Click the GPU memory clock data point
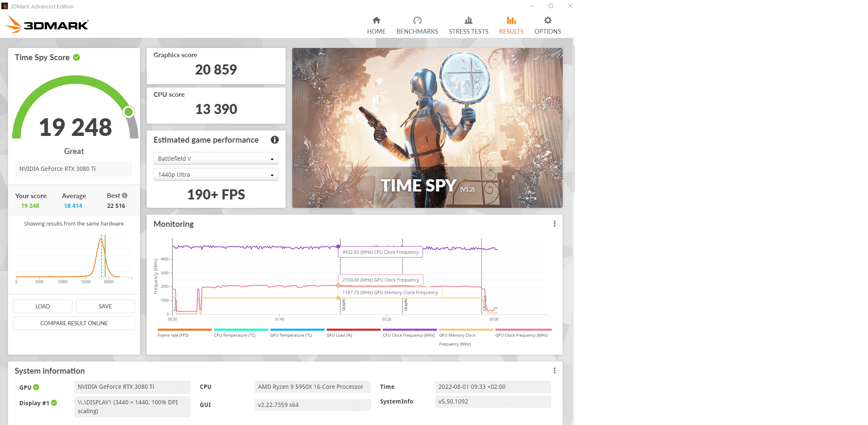The image size is (868, 425). [338, 298]
